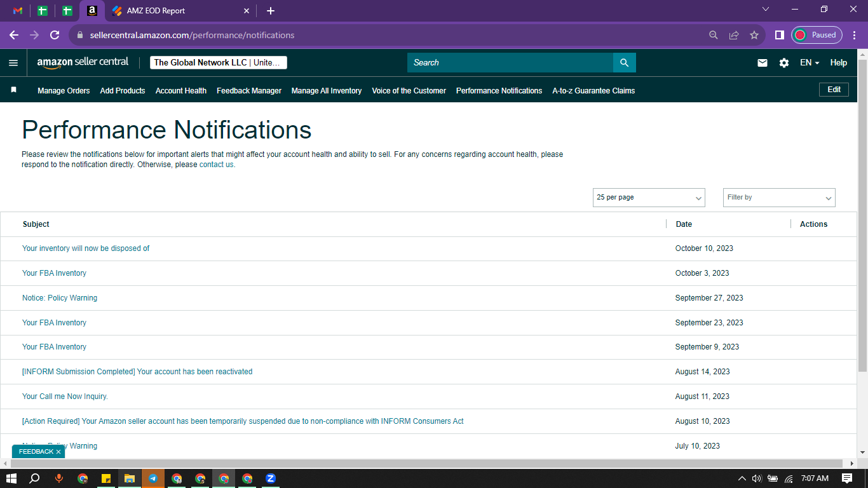This screenshot has width=868, height=488.
Task: Click the Subject column header
Action: tap(36, 224)
